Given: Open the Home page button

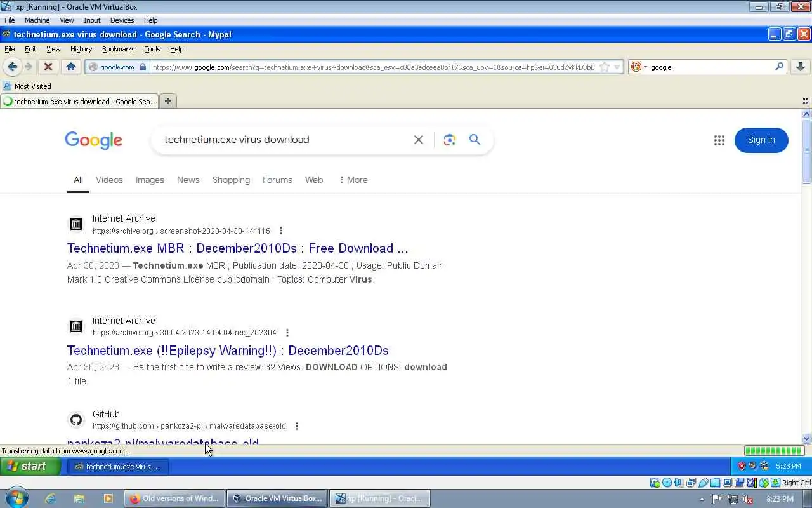Looking at the screenshot, I should 71,67.
